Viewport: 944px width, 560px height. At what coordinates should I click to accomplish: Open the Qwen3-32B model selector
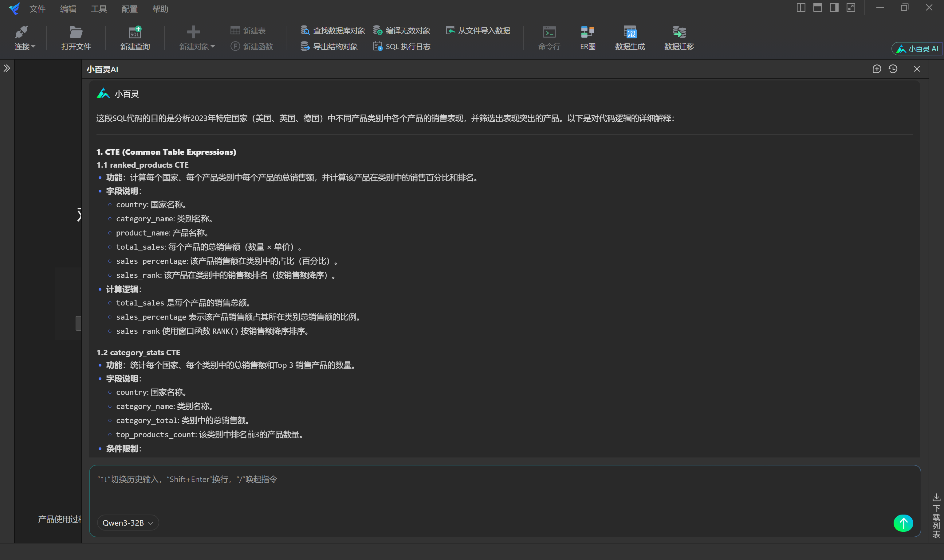(x=128, y=523)
